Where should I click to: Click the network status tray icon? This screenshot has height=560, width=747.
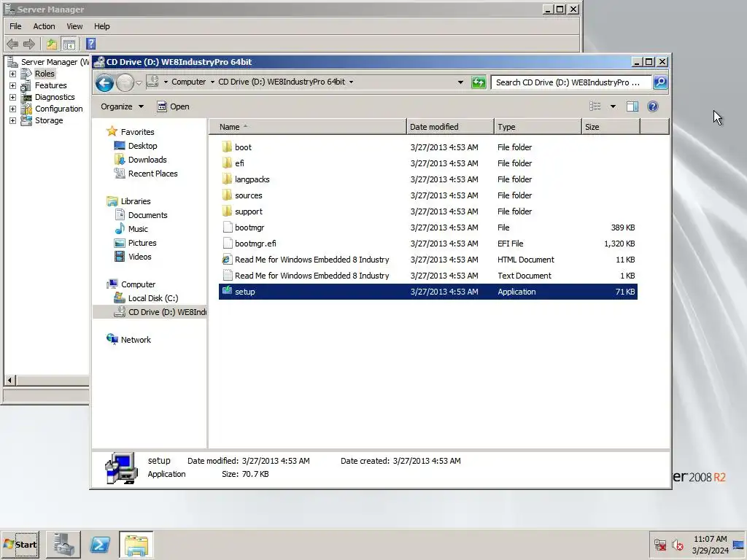660,545
